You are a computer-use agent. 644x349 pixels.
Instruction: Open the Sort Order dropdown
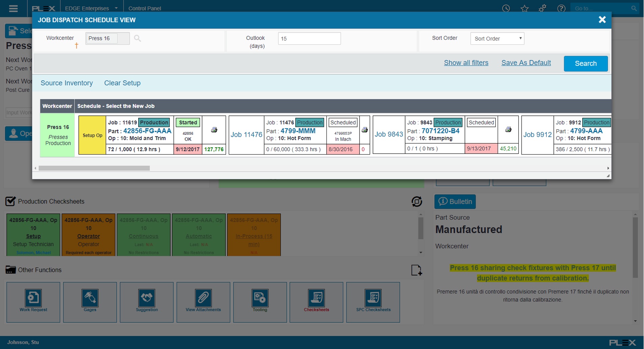497,38
